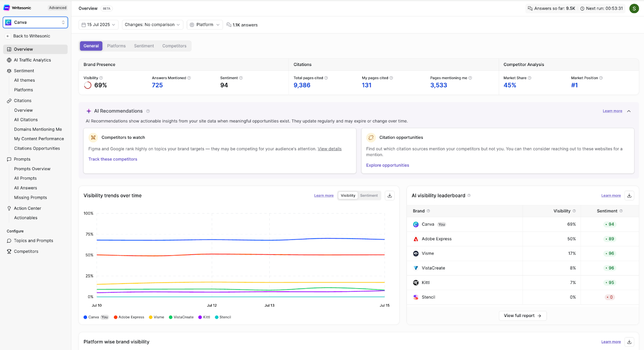Click the Explore opportunities link
The height and width of the screenshot is (350, 644).
pyautogui.click(x=387, y=165)
